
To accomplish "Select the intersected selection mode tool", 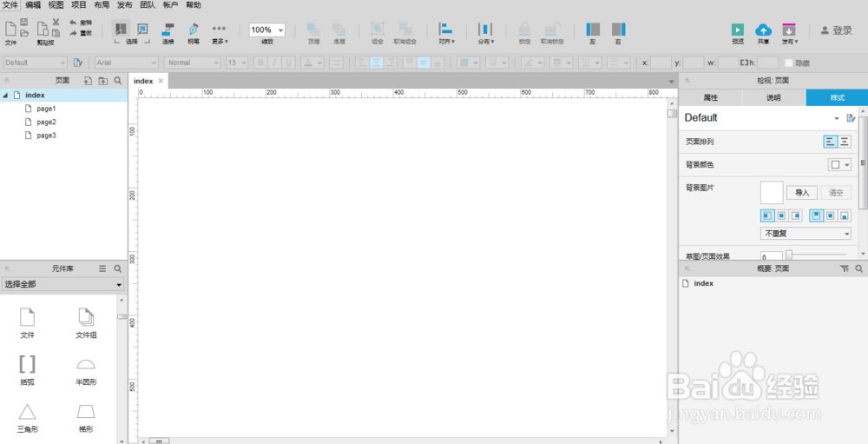I will pos(122,29).
